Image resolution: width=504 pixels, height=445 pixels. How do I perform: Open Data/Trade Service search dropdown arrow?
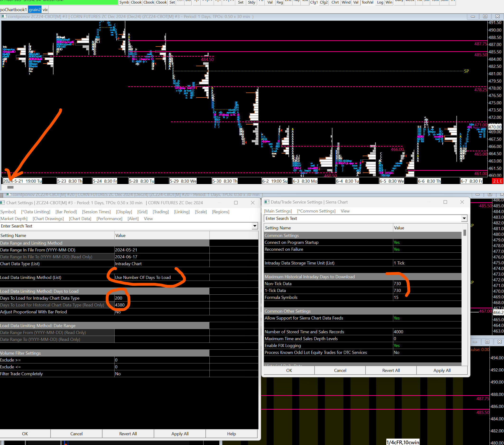(464, 218)
